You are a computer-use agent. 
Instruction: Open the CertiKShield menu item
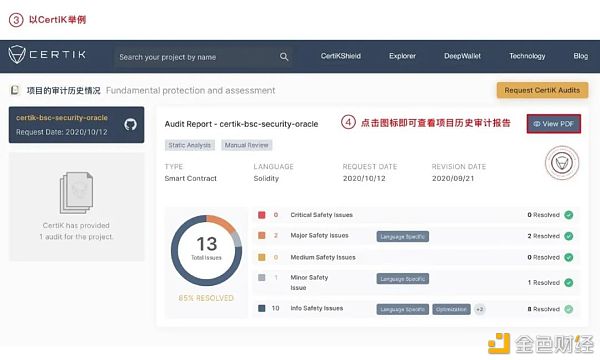point(341,56)
